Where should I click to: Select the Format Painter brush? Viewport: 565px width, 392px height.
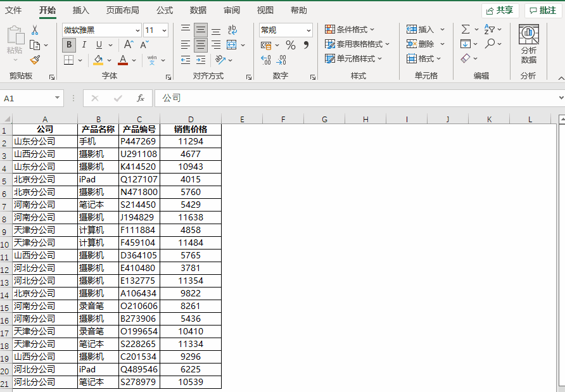pos(35,60)
